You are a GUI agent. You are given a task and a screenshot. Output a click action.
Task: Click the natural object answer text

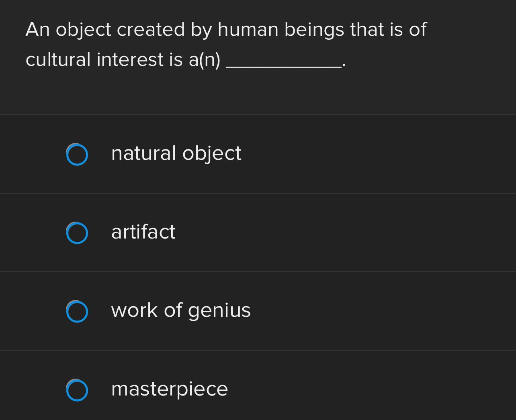coord(176,153)
